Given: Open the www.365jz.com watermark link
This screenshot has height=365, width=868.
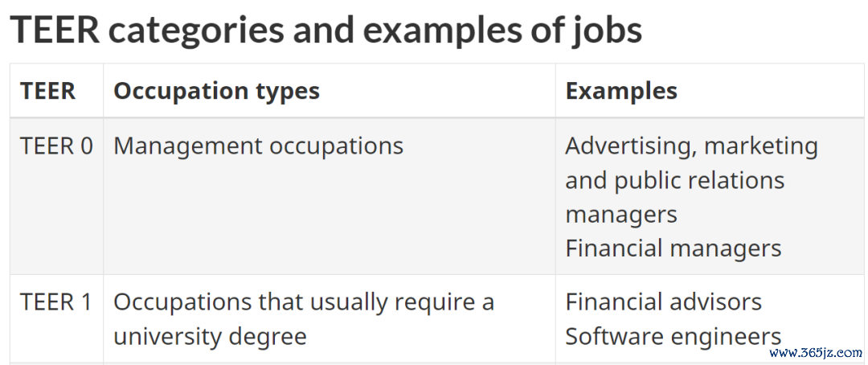Looking at the screenshot, I should pos(816,353).
